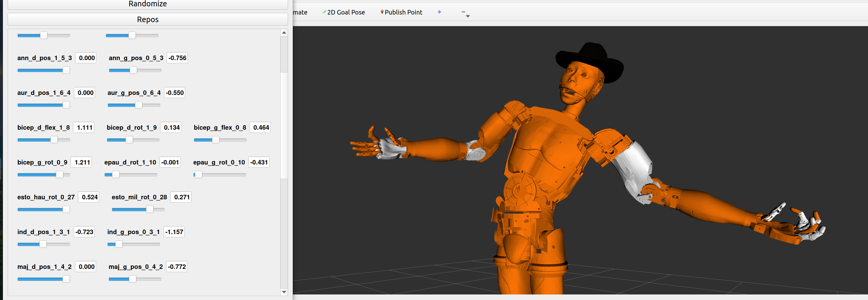Click the partially visible 'mate' toolbar tool
This screenshot has height=300, width=868.
[300, 12]
